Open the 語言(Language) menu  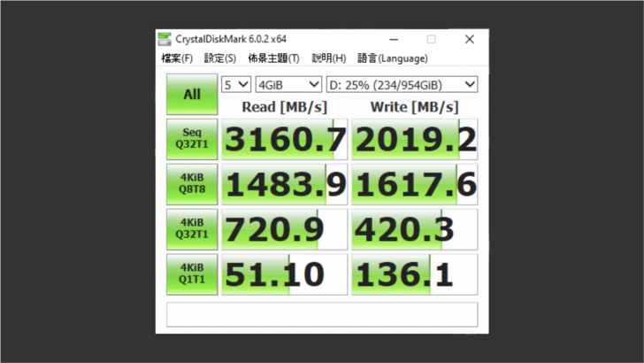[393, 58]
